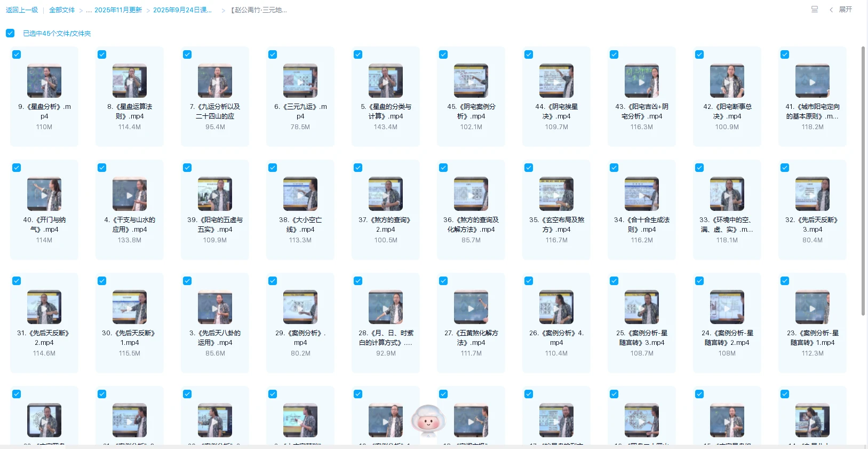Expand the side panel via 展开
868x449 pixels.
click(x=841, y=10)
